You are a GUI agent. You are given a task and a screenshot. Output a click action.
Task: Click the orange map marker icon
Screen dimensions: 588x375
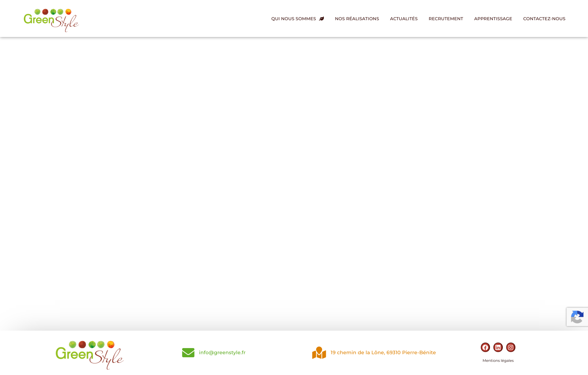pos(319,353)
